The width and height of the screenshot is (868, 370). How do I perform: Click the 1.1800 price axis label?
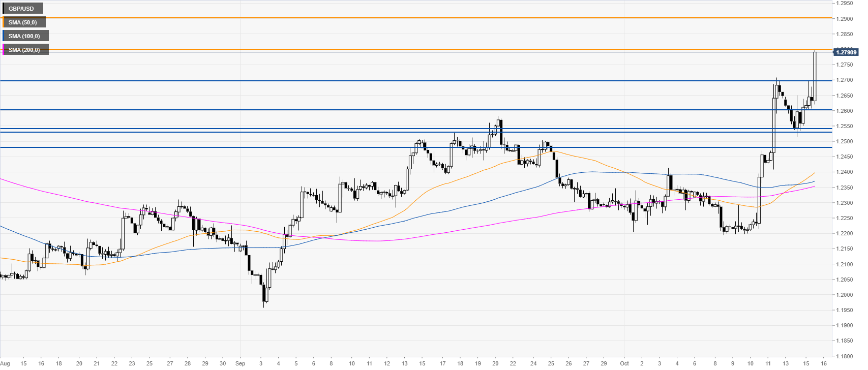click(x=846, y=356)
